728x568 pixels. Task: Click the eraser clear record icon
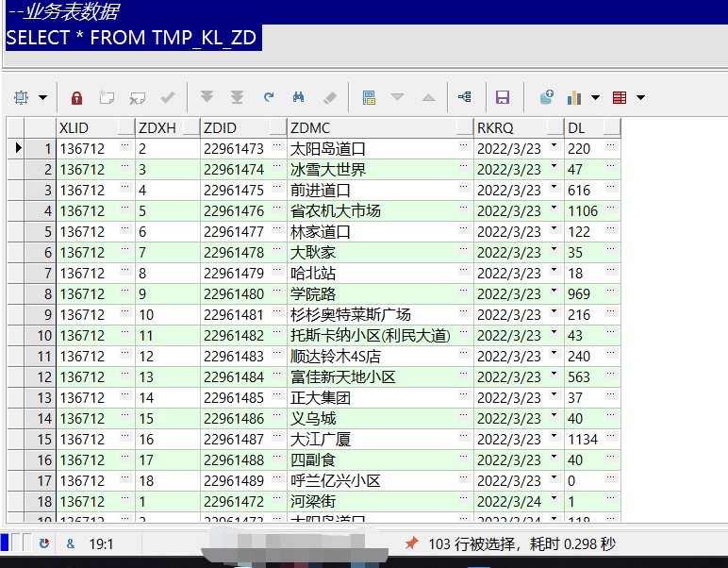(329, 97)
